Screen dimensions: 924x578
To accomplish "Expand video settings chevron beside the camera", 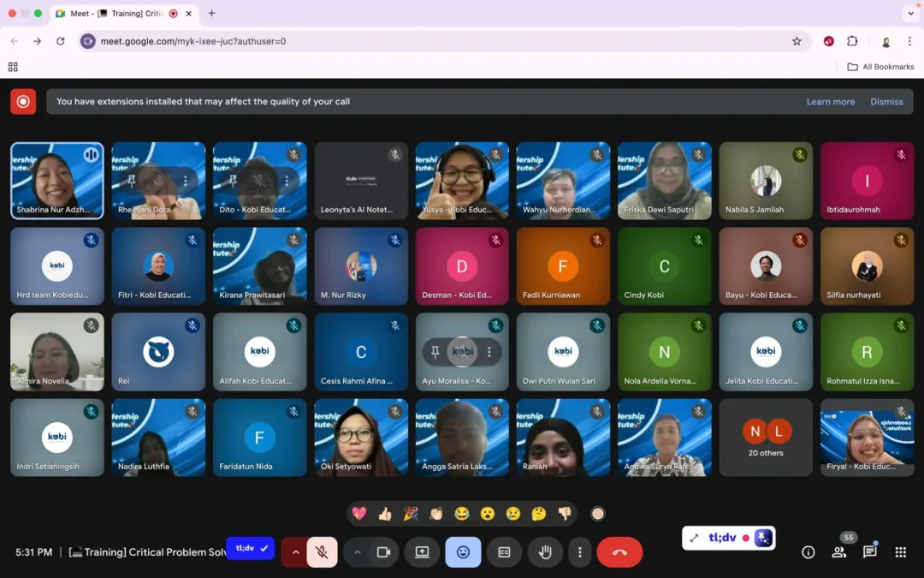I will click(x=357, y=552).
